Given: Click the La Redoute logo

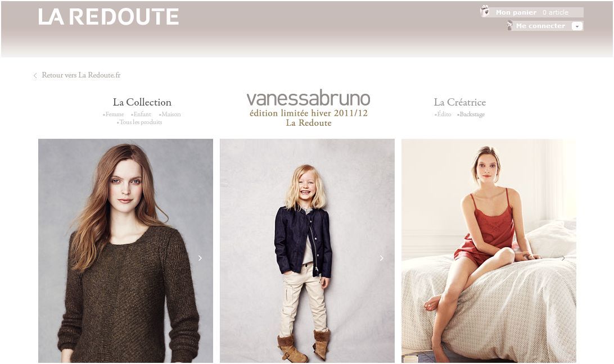Looking at the screenshot, I should coord(109,17).
